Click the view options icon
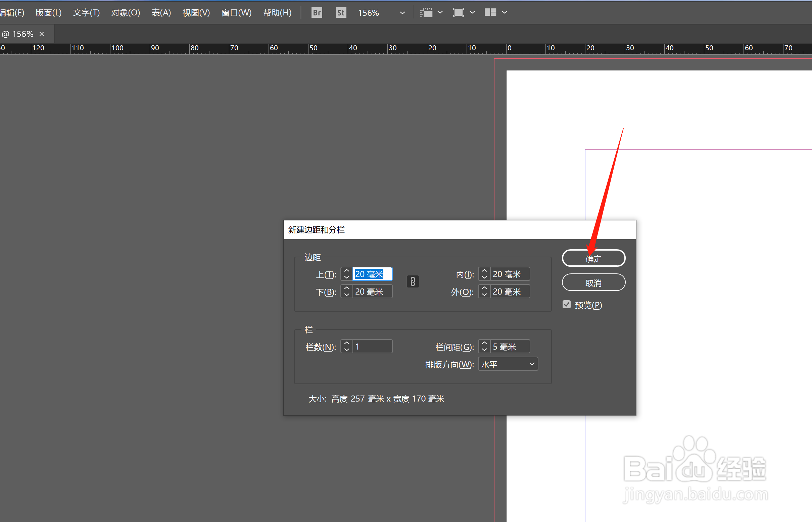This screenshot has width=812, height=522. click(x=426, y=12)
